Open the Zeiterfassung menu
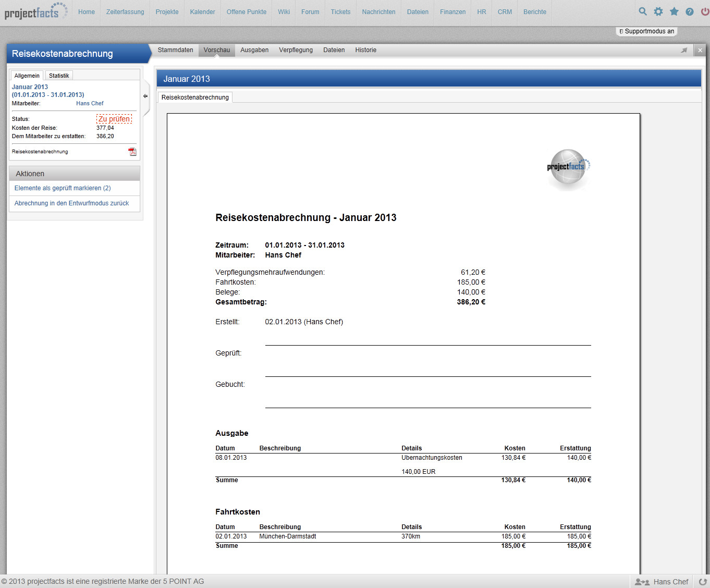This screenshot has width=710, height=588. pos(125,12)
